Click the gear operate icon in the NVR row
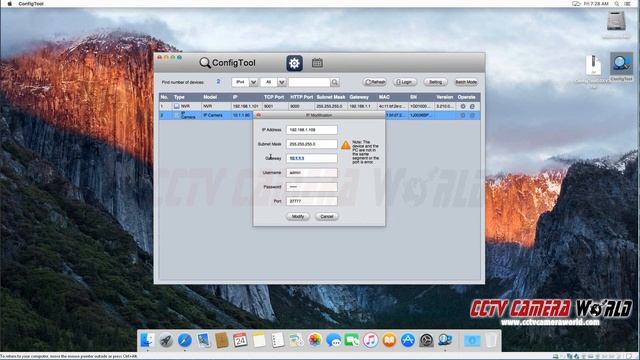The height and width of the screenshot is (360, 640). pyautogui.click(x=463, y=106)
